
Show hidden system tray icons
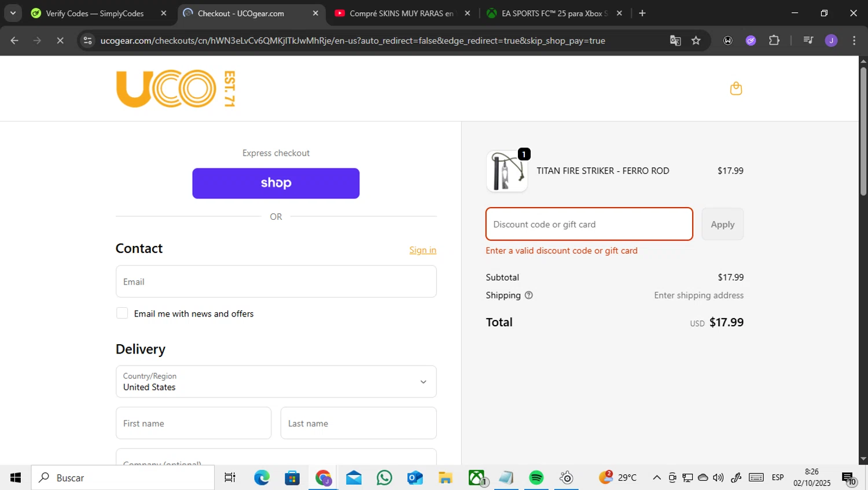tap(656, 478)
